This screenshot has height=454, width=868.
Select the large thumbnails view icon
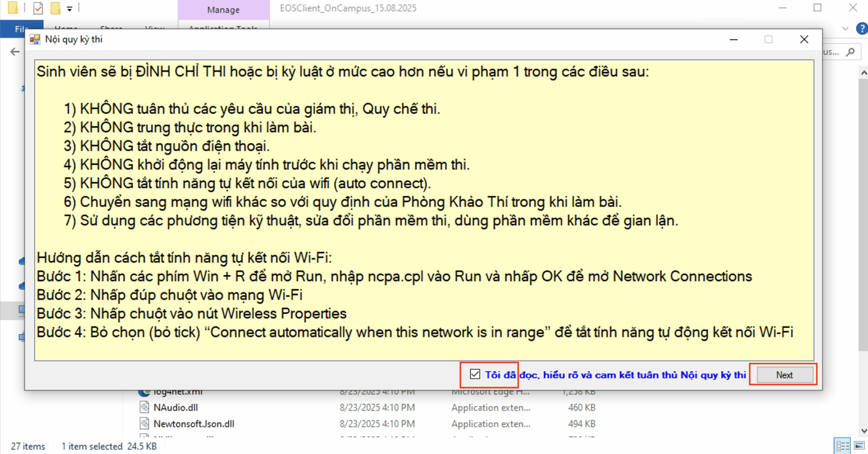[859, 445]
